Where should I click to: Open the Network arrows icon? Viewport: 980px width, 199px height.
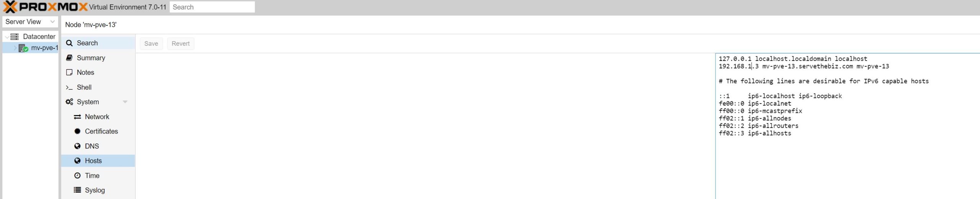tap(77, 117)
